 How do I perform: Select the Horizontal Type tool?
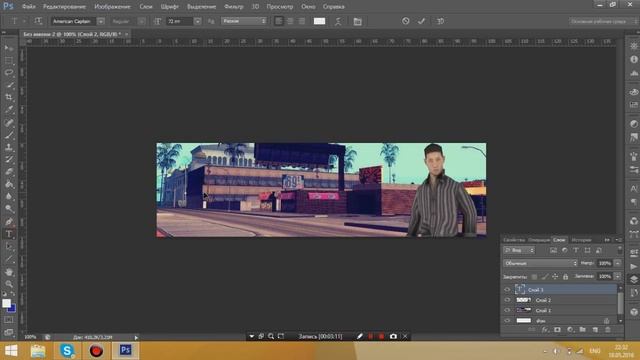point(9,234)
